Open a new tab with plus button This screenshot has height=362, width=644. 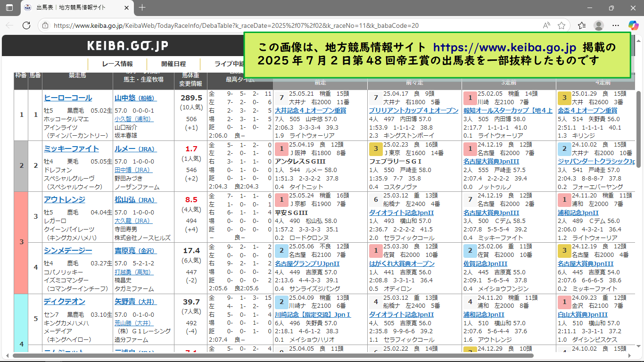142,8
